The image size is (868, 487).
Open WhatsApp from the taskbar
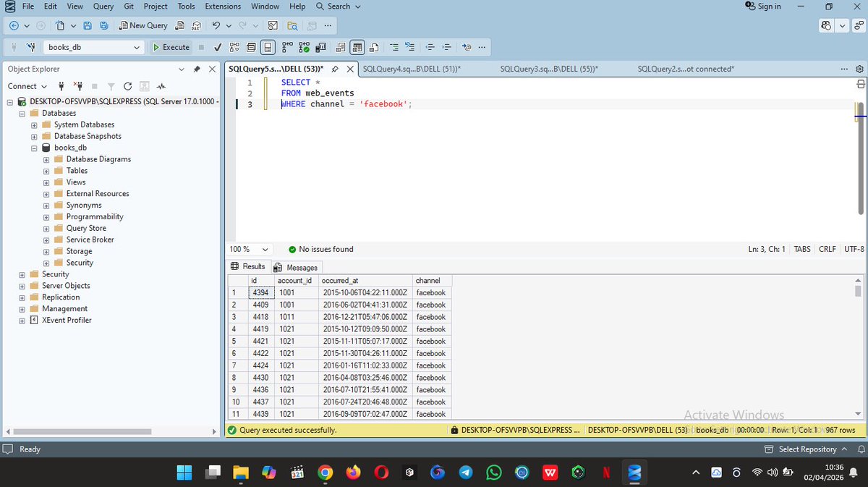494,473
